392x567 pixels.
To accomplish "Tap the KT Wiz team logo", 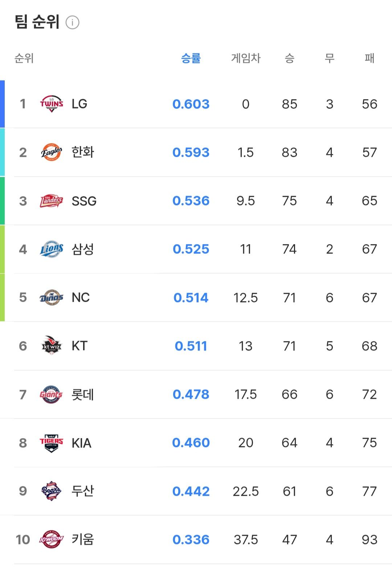I will pyautogui.click(x=51, y=346).
